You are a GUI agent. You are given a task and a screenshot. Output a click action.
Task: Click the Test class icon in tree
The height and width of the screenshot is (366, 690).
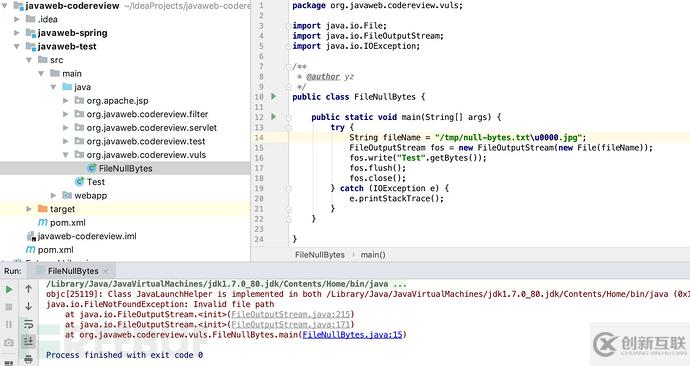80,182
